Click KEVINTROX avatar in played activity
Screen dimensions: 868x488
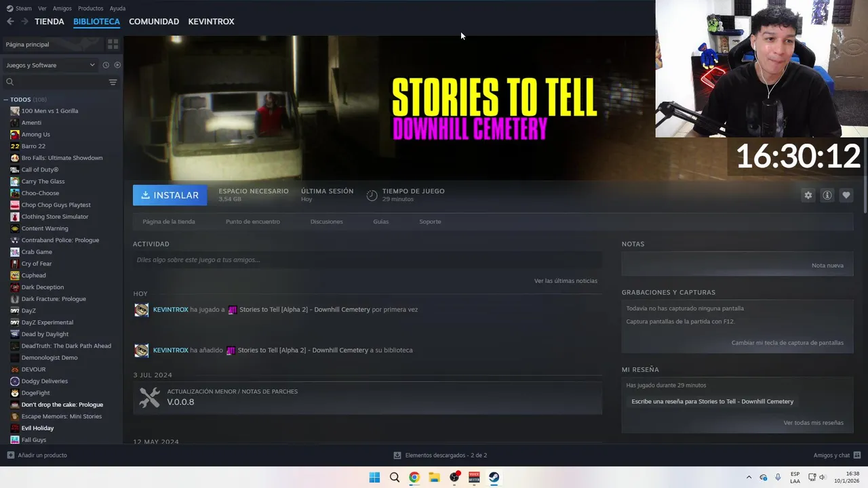tap(141, 310)
